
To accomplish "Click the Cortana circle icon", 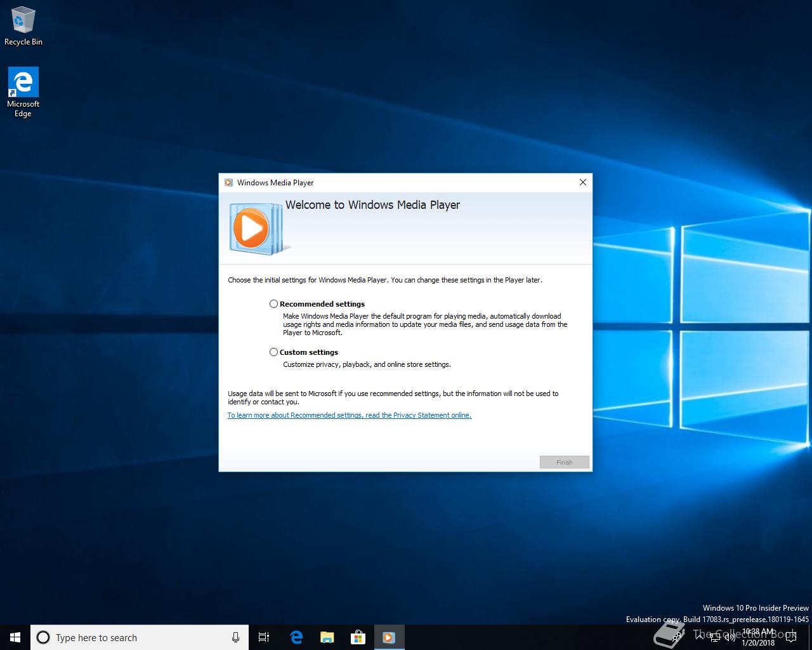I will (43, 637).
